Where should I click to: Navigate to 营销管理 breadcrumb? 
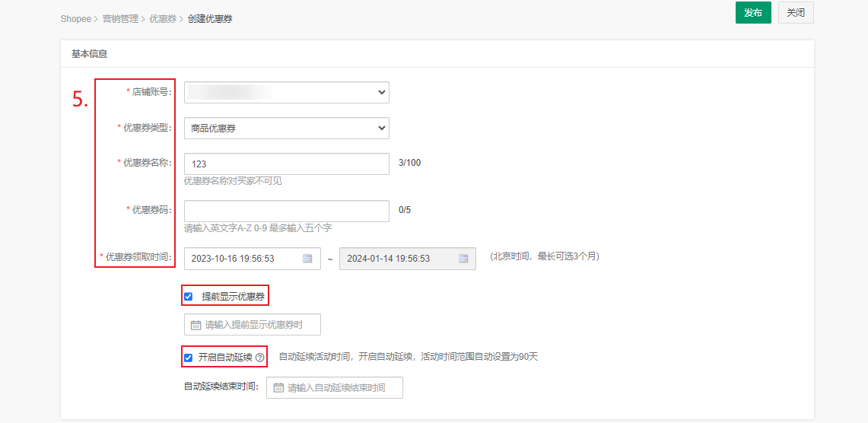tap(120, 19)
